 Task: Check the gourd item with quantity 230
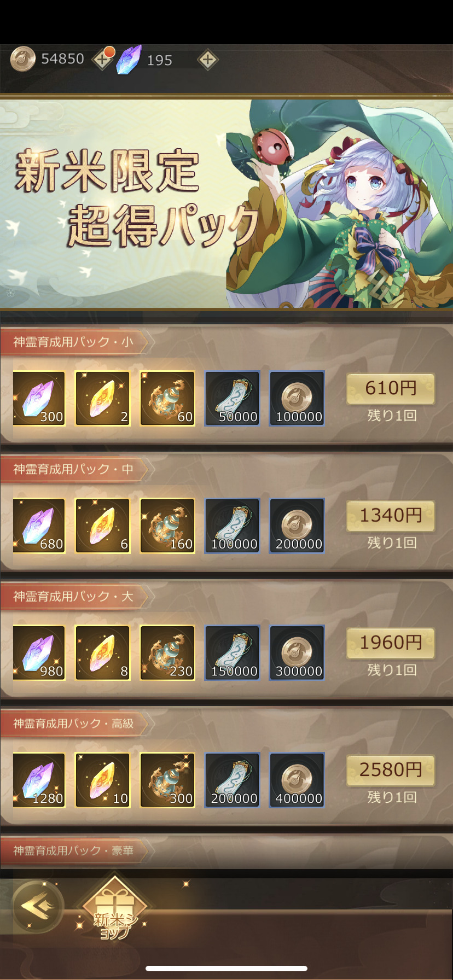[167, 653]
